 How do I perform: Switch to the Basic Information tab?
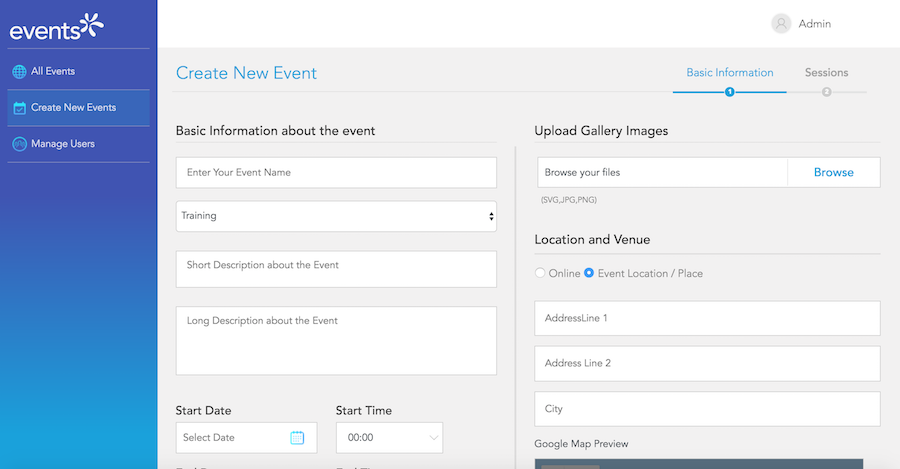click(x=730, y=72)
